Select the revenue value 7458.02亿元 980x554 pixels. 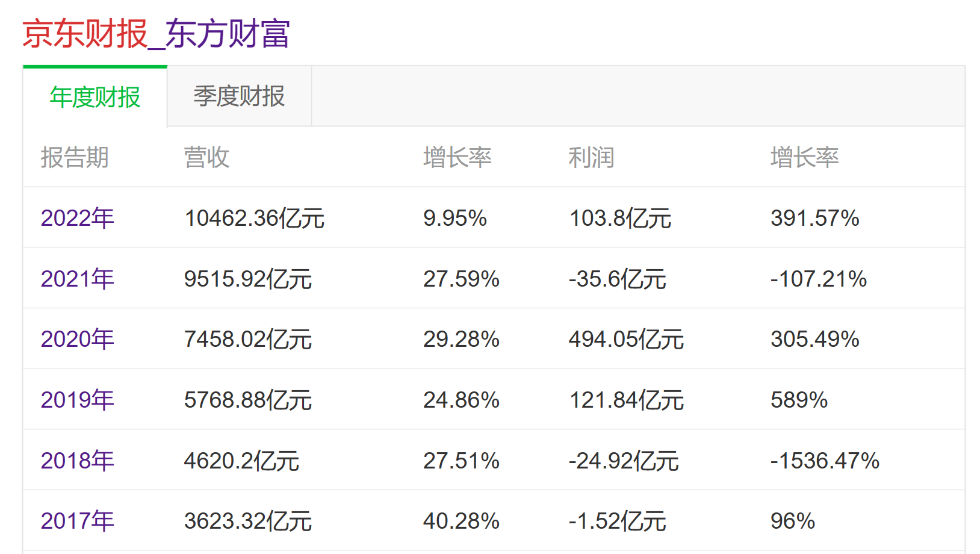248,339
